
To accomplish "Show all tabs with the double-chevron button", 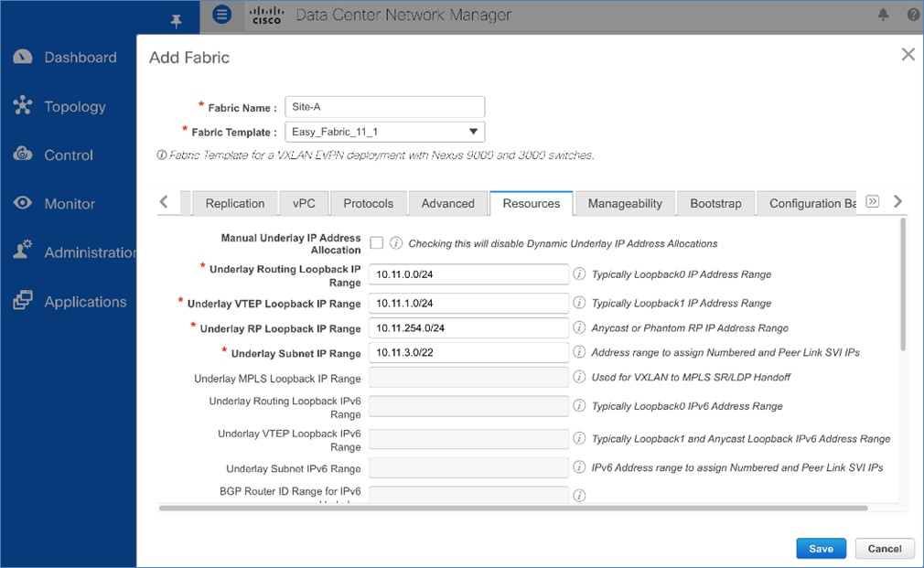I will click(872, 201).
